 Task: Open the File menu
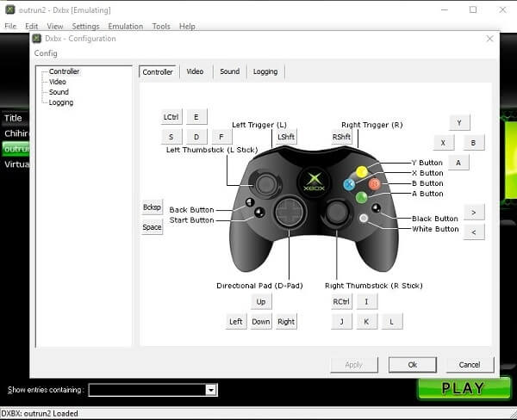point(10,26)
